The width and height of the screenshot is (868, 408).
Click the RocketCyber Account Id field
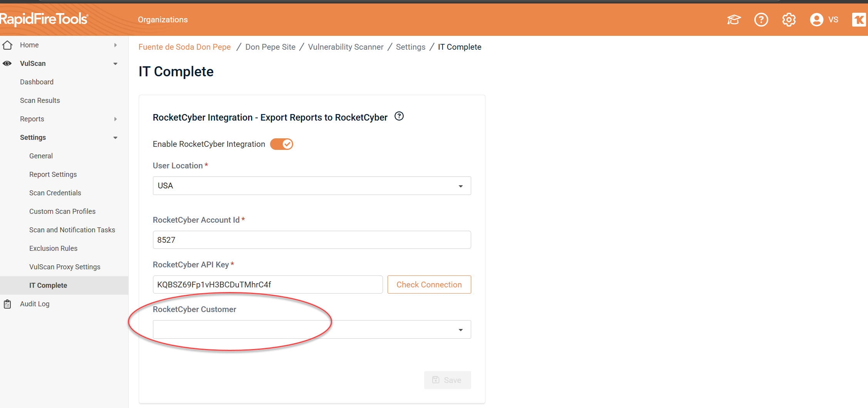[x=312, y=240]
